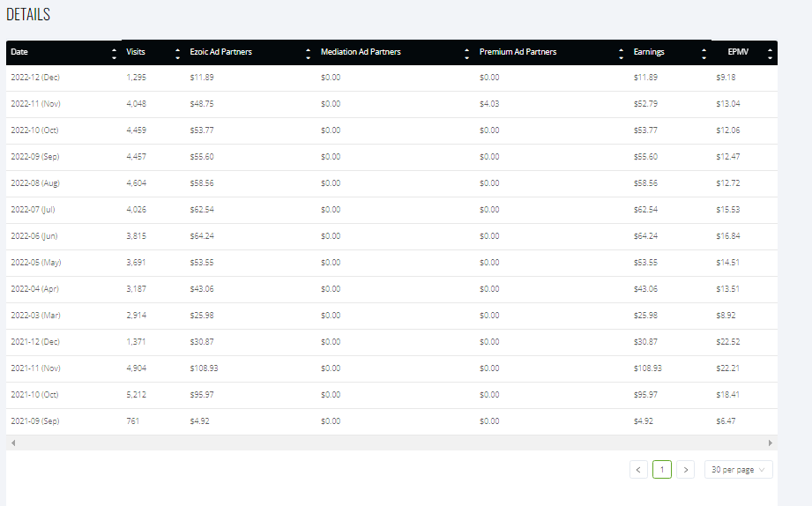Select the 2022-10 (Oct) date cell
The image size is (812, 506).
34,130
